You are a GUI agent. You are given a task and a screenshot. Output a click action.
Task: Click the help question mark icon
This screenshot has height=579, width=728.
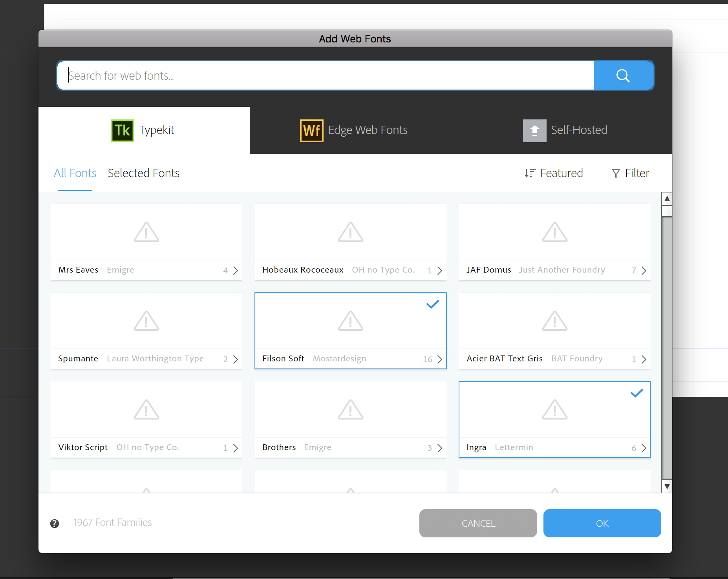pyautogui.click(x=55, y=523)
